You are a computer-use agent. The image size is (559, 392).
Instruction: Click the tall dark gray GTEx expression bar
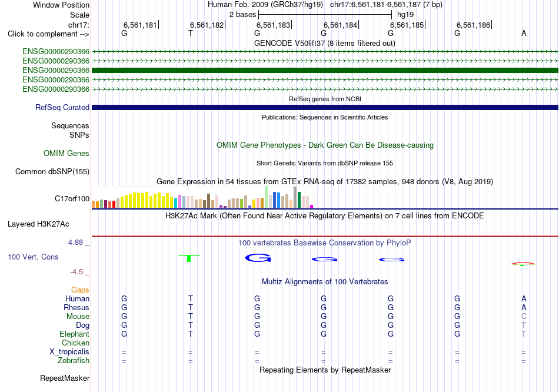pyautogui.click(x=295, y=197)
